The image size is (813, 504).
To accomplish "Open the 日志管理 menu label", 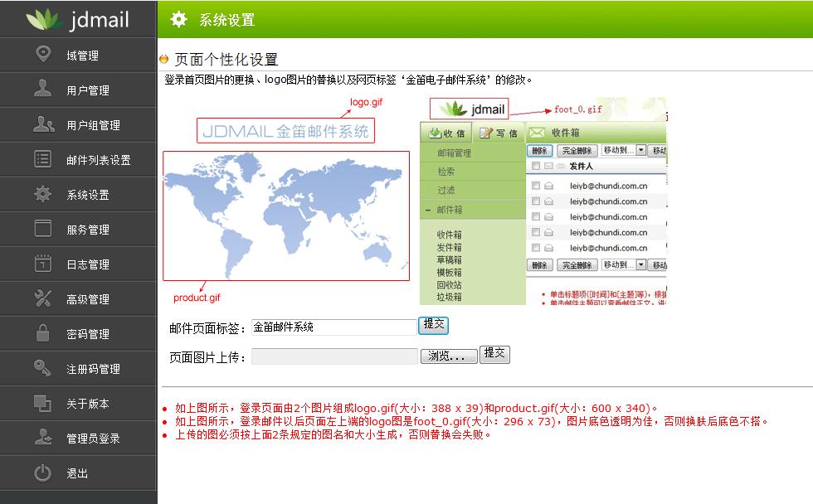I will (x=88, y=264).
